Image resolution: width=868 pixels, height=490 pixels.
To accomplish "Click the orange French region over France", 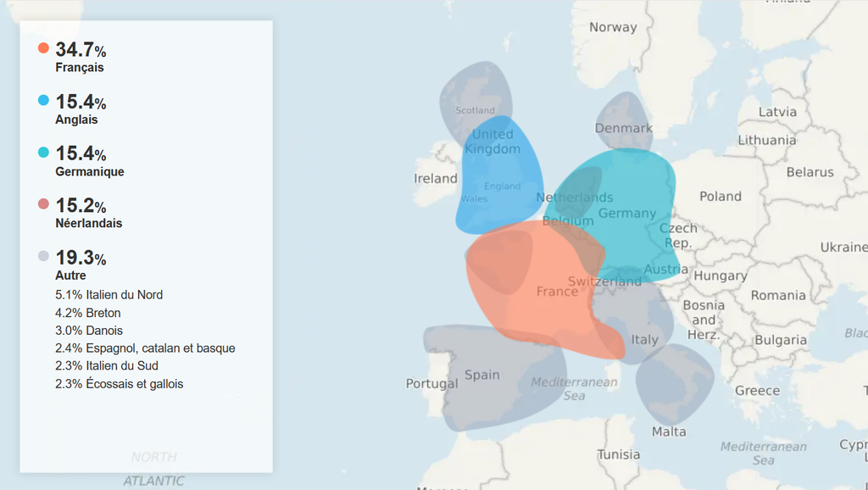I will click(x=551, y=305).
